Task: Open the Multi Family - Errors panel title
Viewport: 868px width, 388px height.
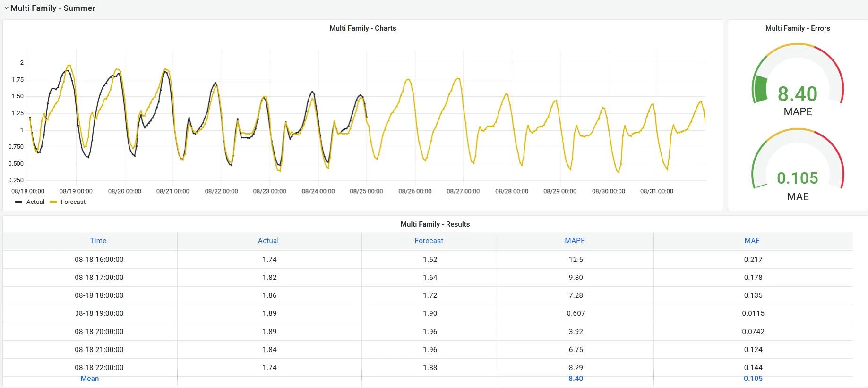Action: (798, 28)
